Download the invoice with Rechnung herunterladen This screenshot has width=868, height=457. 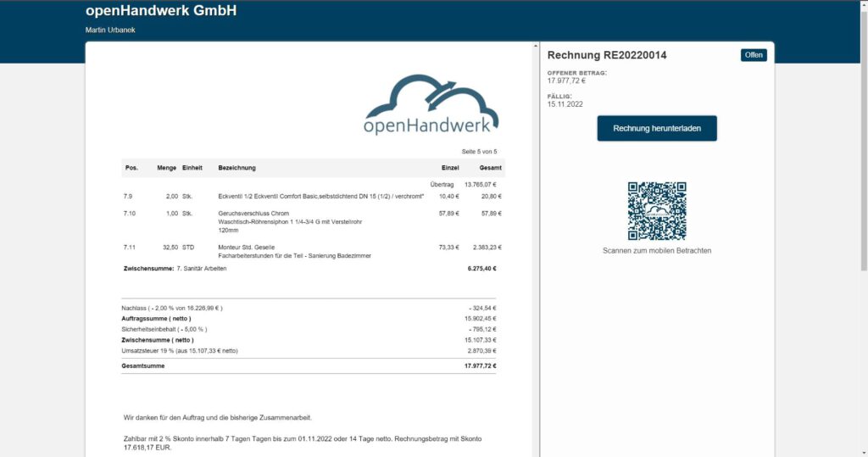656,128
